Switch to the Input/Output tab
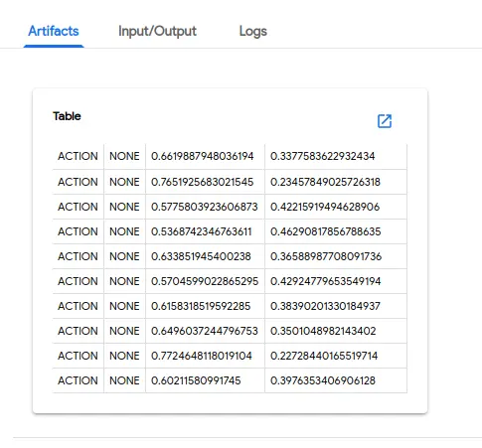Viewport: 482px width, 448px height. (x=157, y=31)
